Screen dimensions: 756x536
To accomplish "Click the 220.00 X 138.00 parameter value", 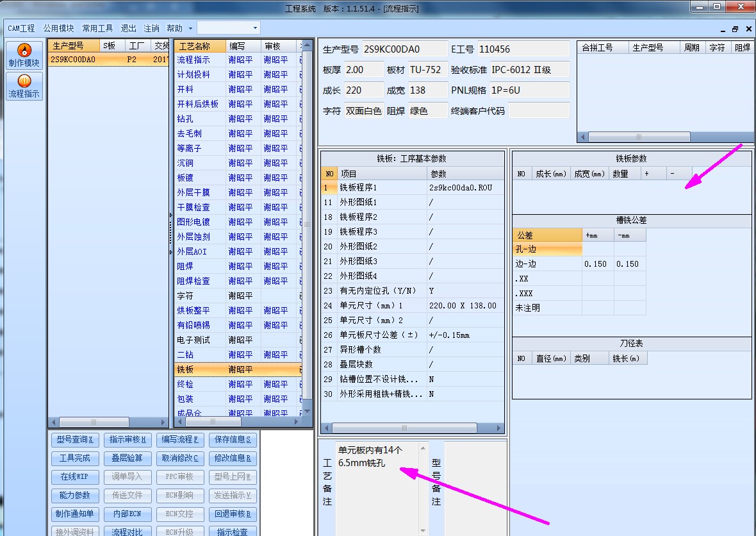I will (463, 306).
